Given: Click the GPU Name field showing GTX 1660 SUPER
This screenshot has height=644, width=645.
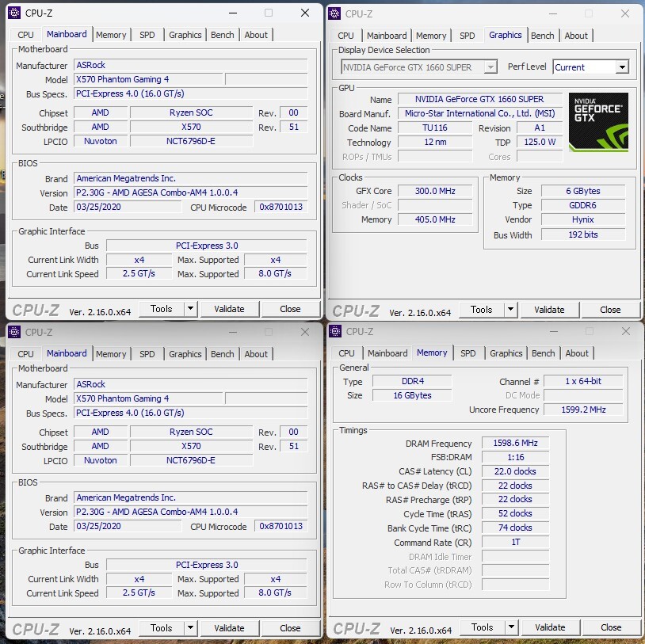Looking at the screenshot, I should tap(479, 99).
